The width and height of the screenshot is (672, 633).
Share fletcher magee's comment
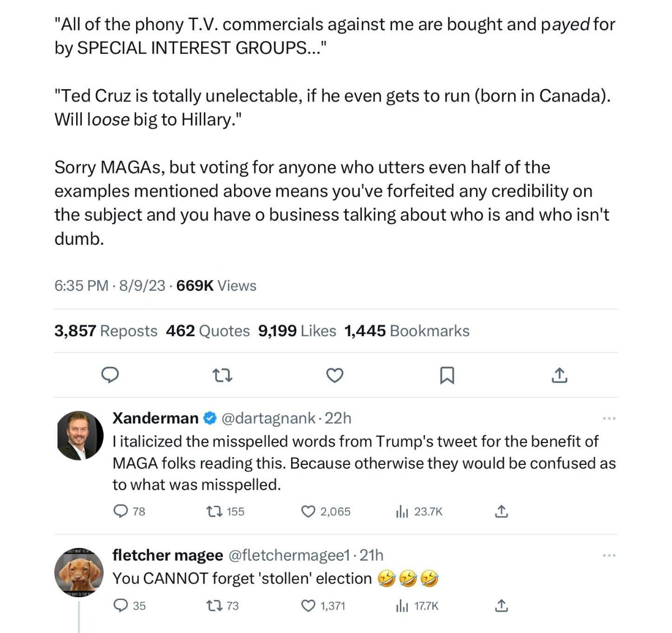point(502,606)
